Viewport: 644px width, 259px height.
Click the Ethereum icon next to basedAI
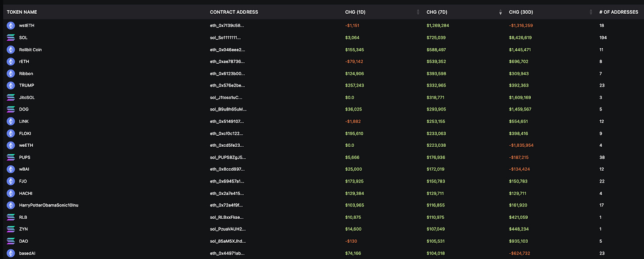point(11,253)
